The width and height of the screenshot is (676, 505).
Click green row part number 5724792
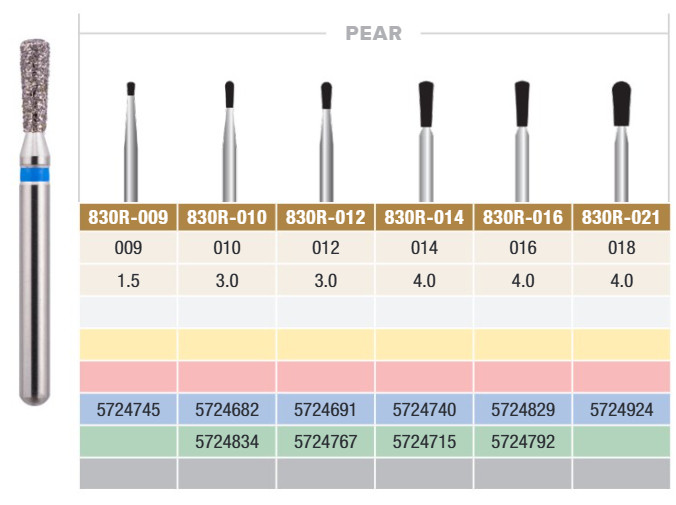pyautogui.click(x=523, y=442)
